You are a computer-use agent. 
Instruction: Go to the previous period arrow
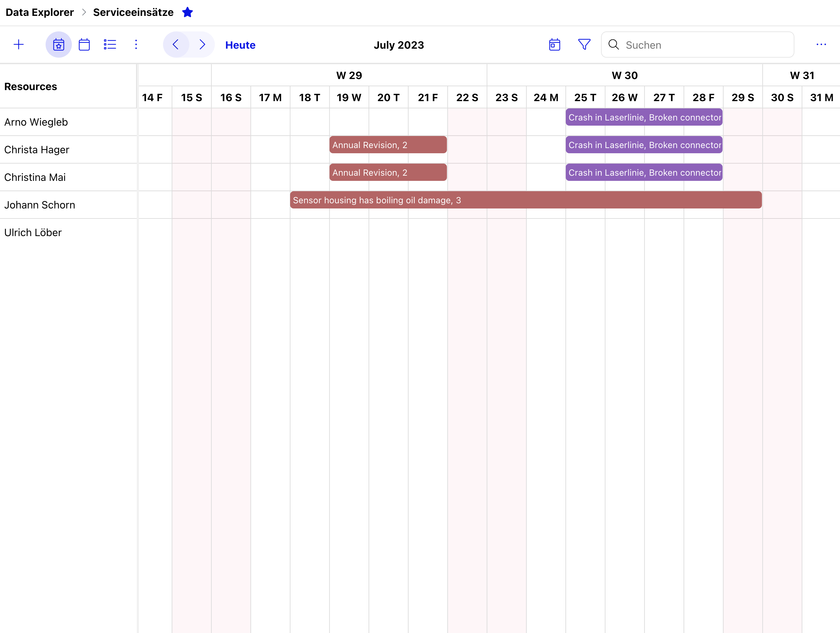(x=176, y=45)
